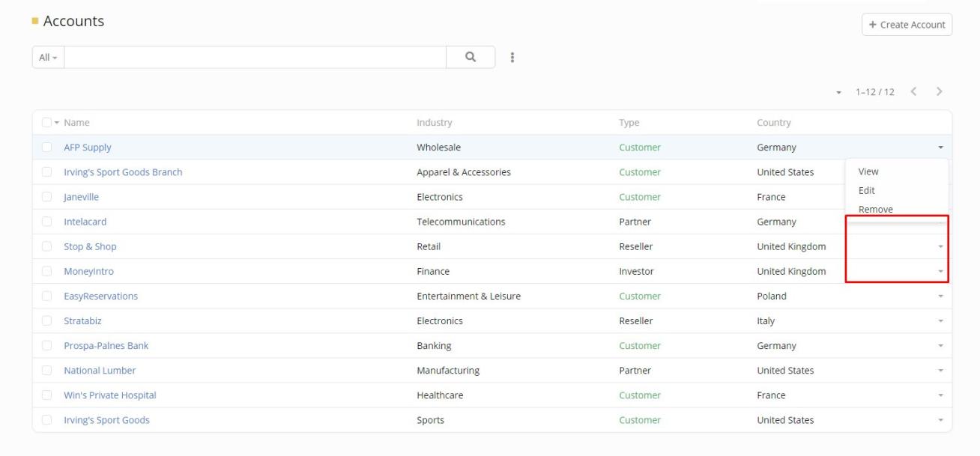Open the Prospa-Palnes Bank account
980x456 pixels.
click(106, 346)
